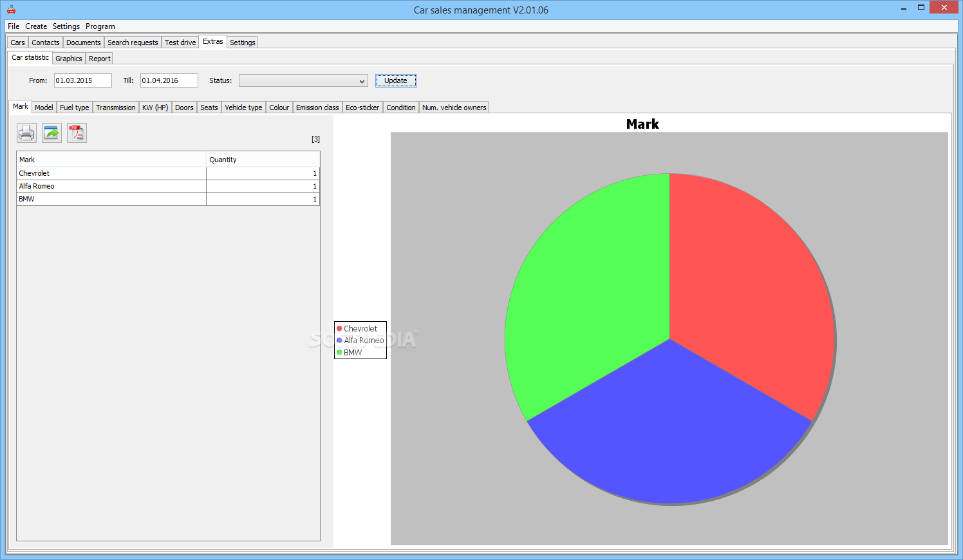The height and width of the screenshot is (560, 963).
Task: Click the export table icon with green arrow
Action: (51, 133)
